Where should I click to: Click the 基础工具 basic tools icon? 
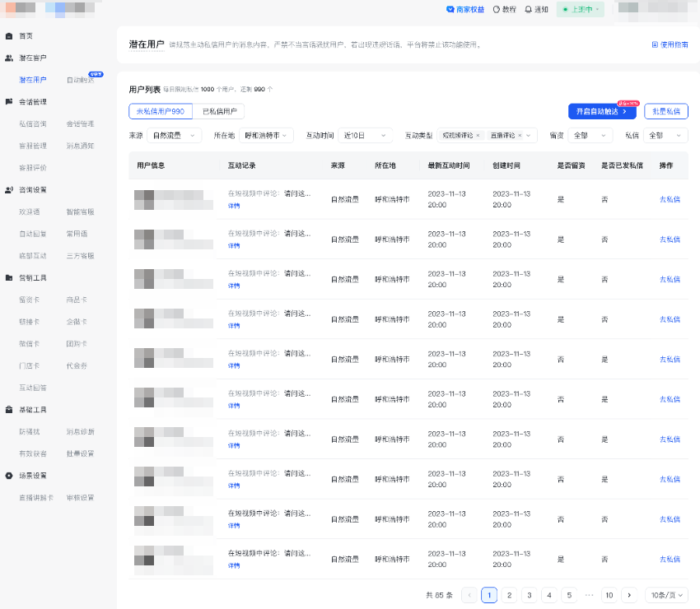click(10, 409)
